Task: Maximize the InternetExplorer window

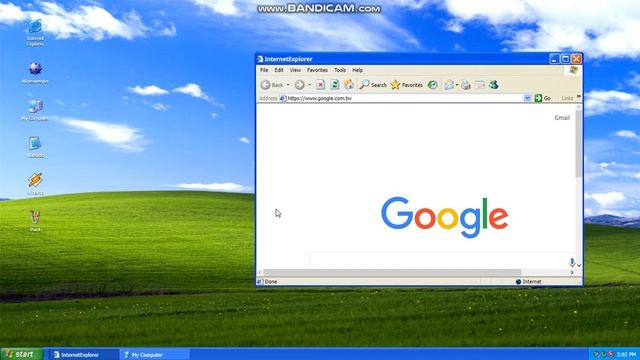Action: 565,59
